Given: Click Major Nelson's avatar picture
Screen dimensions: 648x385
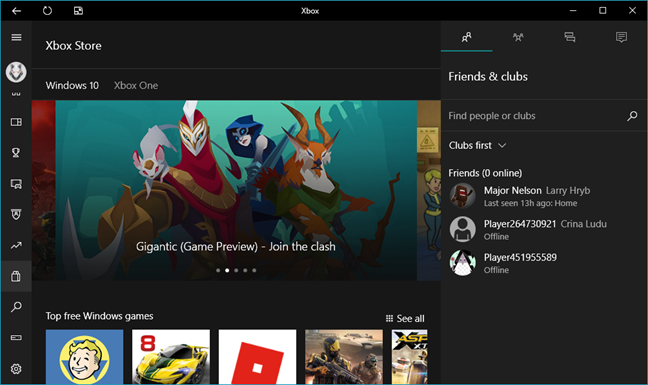Looking at the screenshot, I should [x=462, y=195].
